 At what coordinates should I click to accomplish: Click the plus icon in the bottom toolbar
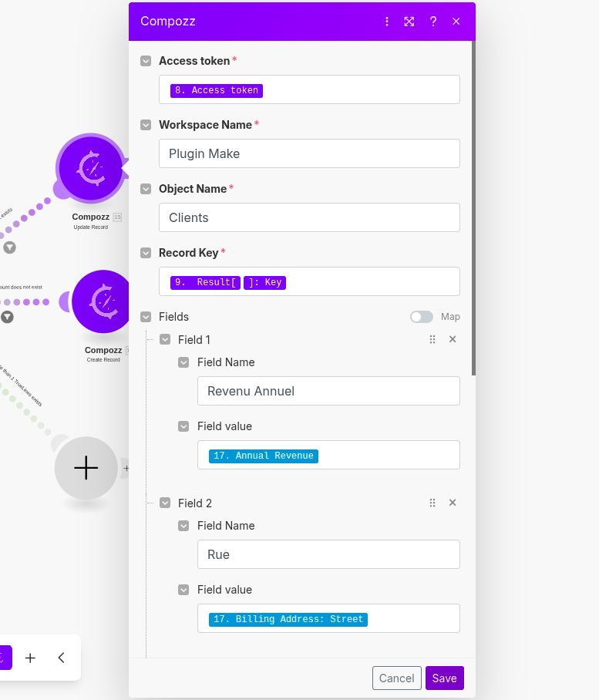click(x=30, y=658)
